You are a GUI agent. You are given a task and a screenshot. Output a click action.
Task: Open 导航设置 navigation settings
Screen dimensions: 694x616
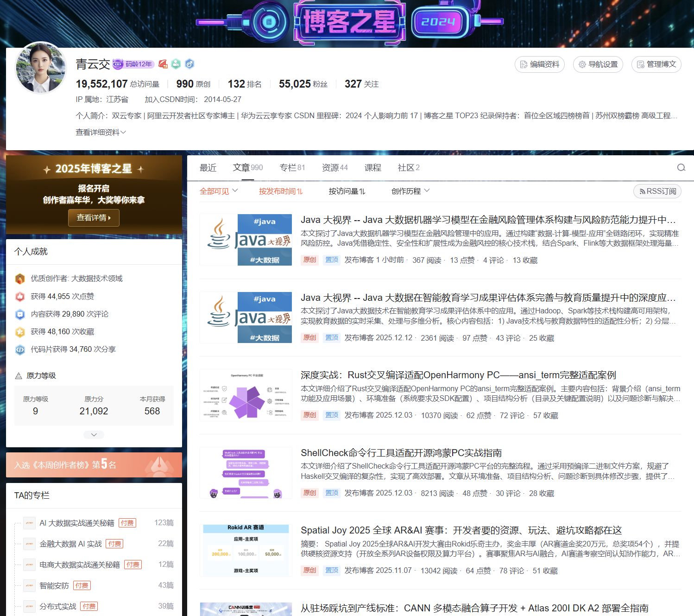[x=598, y=64]
